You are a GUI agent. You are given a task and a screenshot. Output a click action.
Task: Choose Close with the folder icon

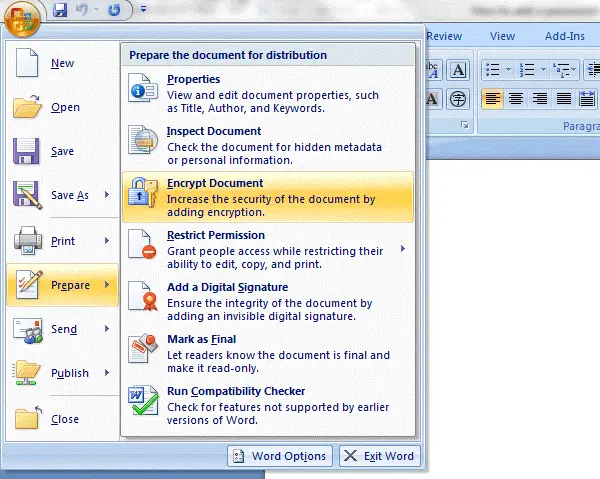pos(62,419)
